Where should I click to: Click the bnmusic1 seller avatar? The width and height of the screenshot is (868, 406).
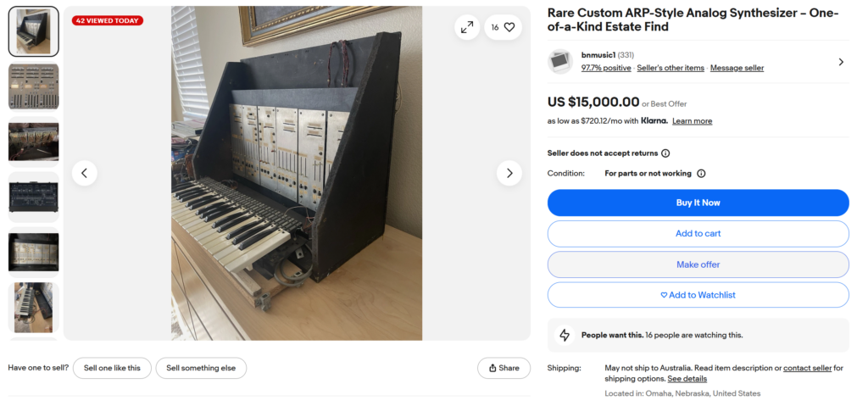(x=560, y=61)
